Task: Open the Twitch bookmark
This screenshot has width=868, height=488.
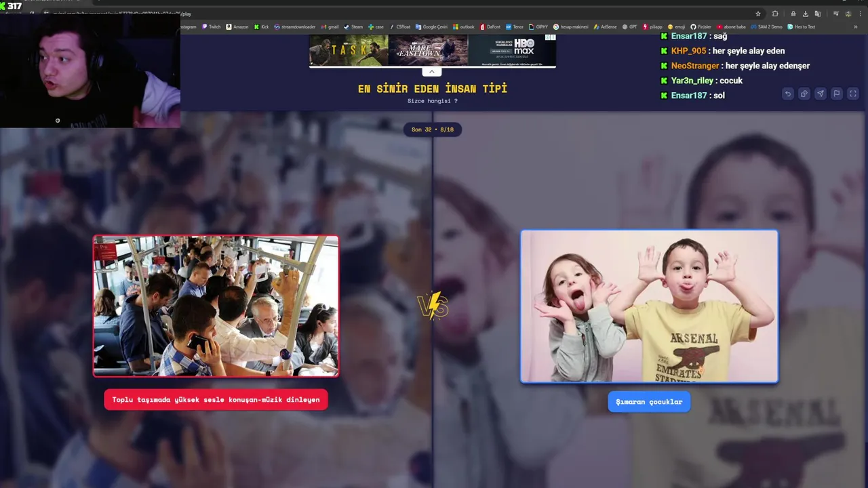Action: (x=212, y=27)
